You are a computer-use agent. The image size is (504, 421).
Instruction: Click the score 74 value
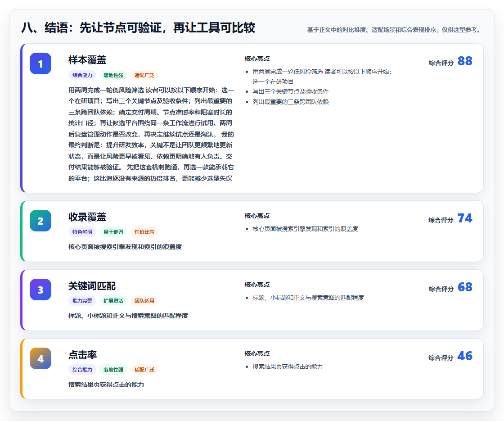[x=465, y=218]
